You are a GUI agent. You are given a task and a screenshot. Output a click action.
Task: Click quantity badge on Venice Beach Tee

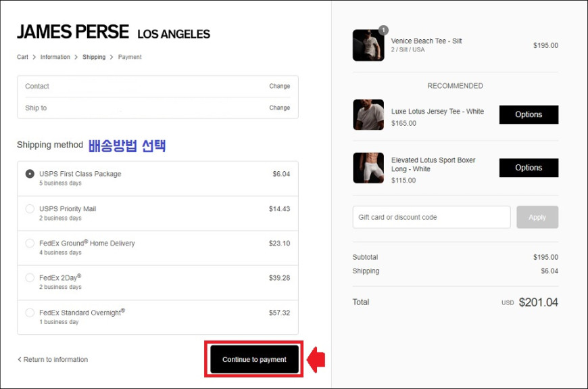[x=383, y=30]
